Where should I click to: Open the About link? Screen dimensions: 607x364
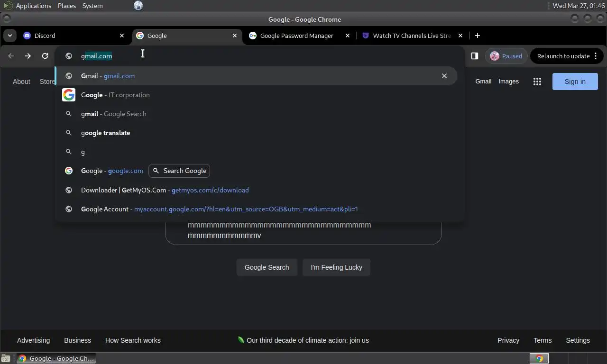tap(21, 82)
